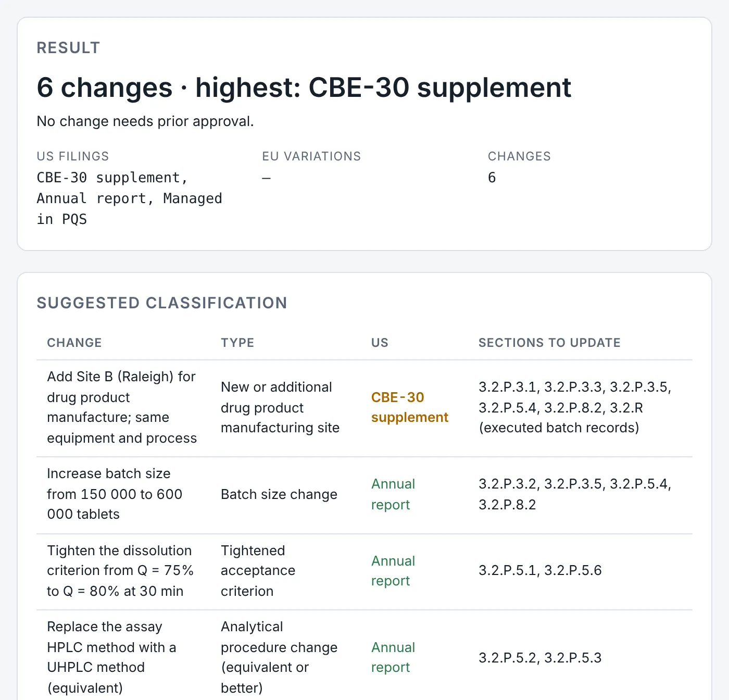Image resolution: width=729 pixels, height=700 pixels.
Task: Click the CHANGES count value 6
Action: click(x=492, y=178)
